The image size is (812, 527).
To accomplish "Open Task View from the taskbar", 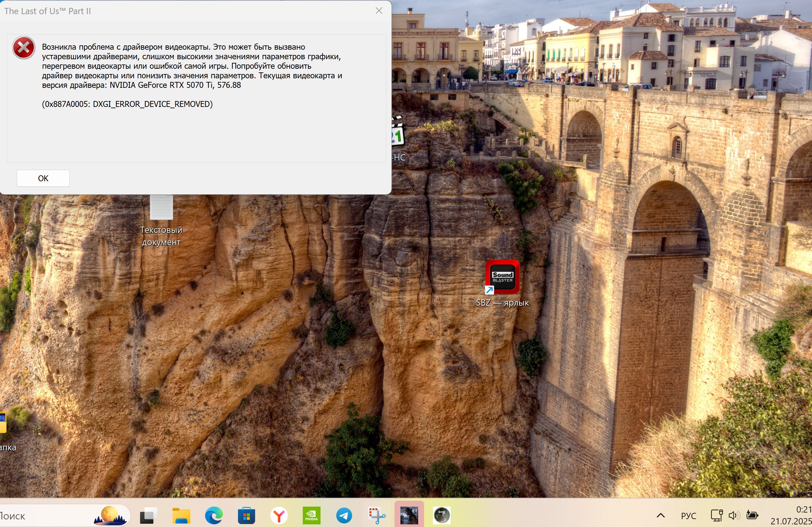I will (x=148, y=515).
